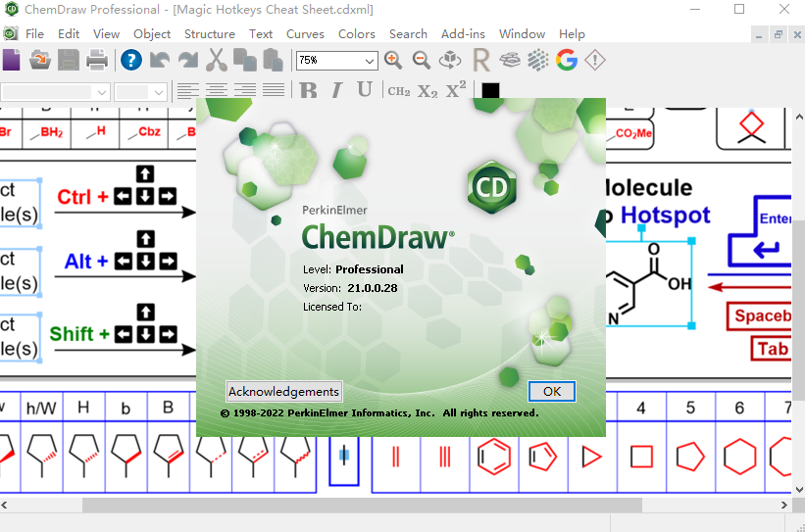Click the New Document toolbar icon

[x=10, y=60]
